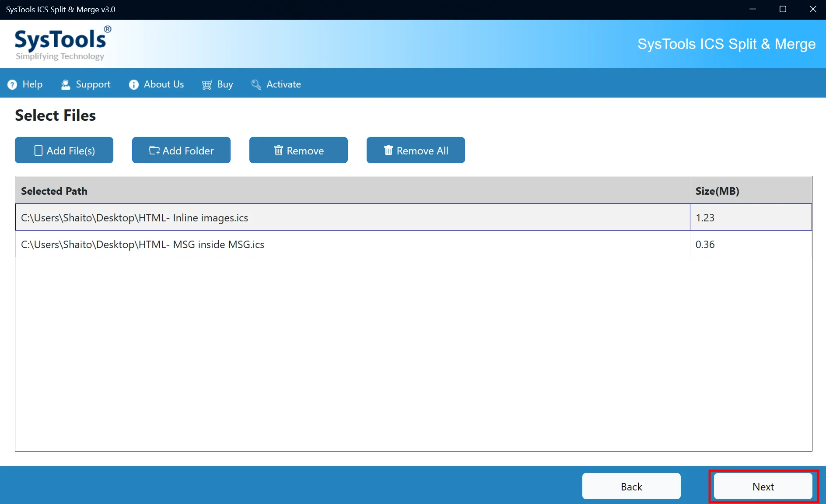This screenshot has width=826, height=504.
Task: Click the SysTools logo
Action: (x=63, y=43)
